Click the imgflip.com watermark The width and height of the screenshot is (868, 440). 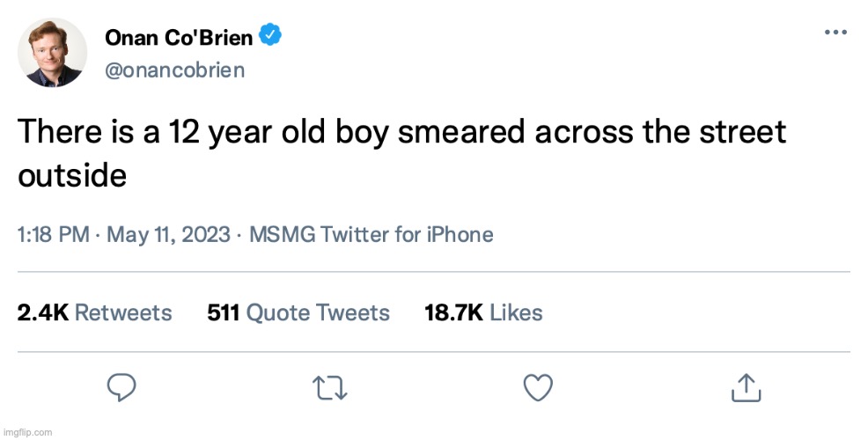point(27,432)
